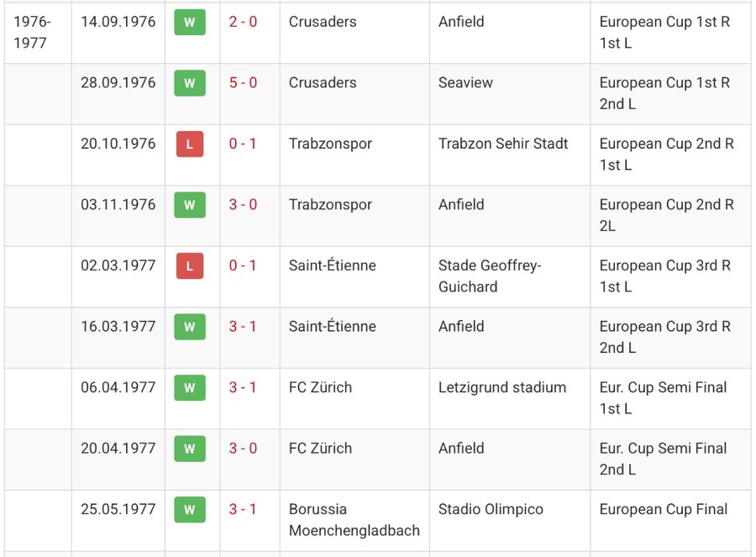The width and height of the screenshot is (756, 557).
Task: Click the W badge for 06.04.1977 match
Action: coord(190,388)
